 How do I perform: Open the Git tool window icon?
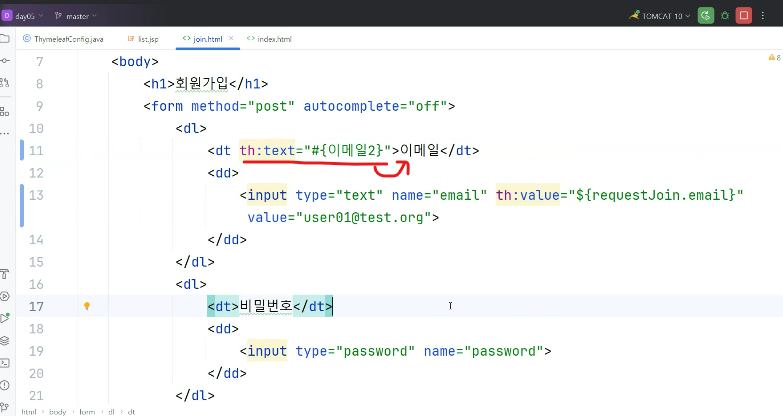(x=4, y=407)
